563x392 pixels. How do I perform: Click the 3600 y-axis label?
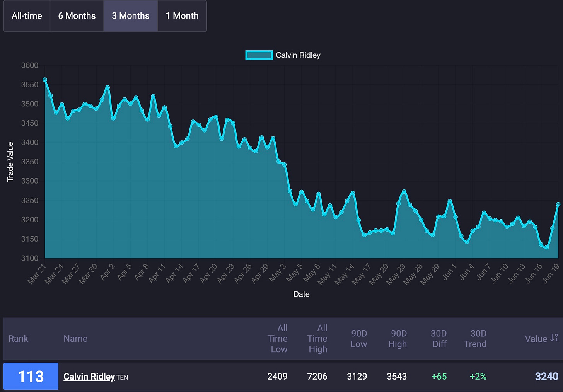point(30,65)
